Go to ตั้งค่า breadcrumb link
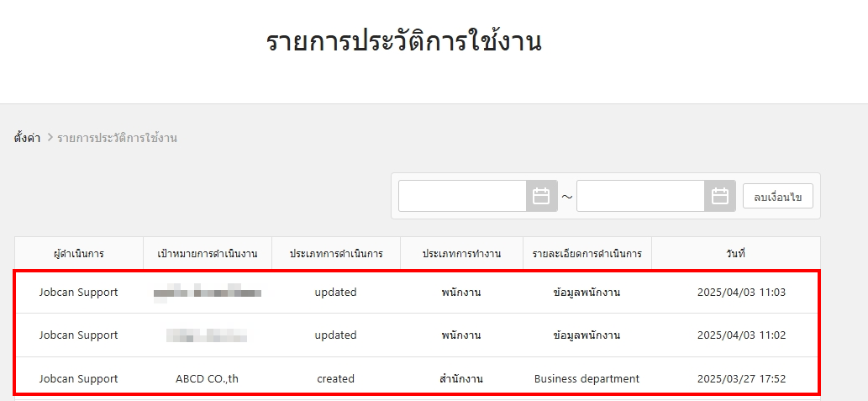This screenshot has height=401, width=868. click(27, 138)
